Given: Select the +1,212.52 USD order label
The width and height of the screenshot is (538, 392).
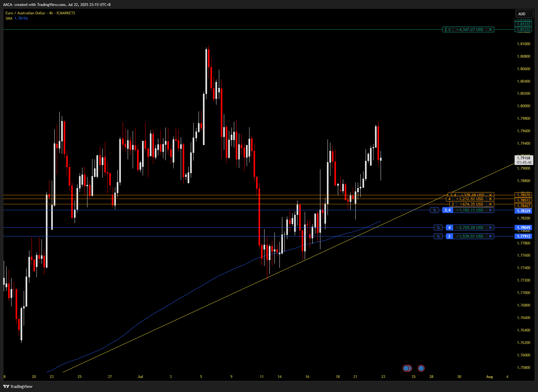Looking at the screenshot, I should (x=470, y=199).
